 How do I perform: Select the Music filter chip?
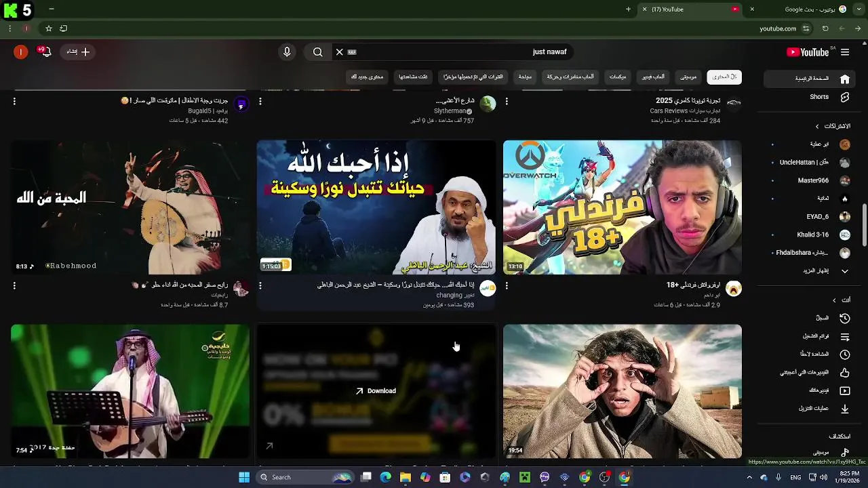click(688, 77)
